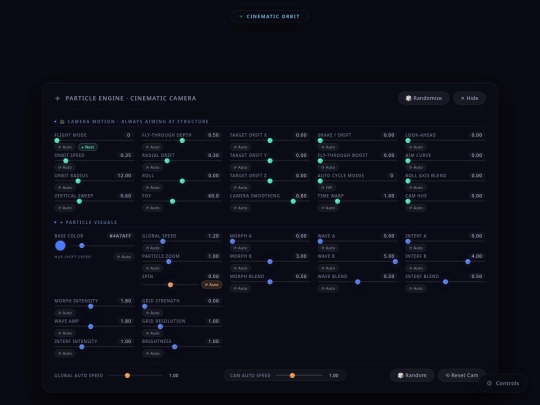Click the Global Auto Speed slider handle

127,375
